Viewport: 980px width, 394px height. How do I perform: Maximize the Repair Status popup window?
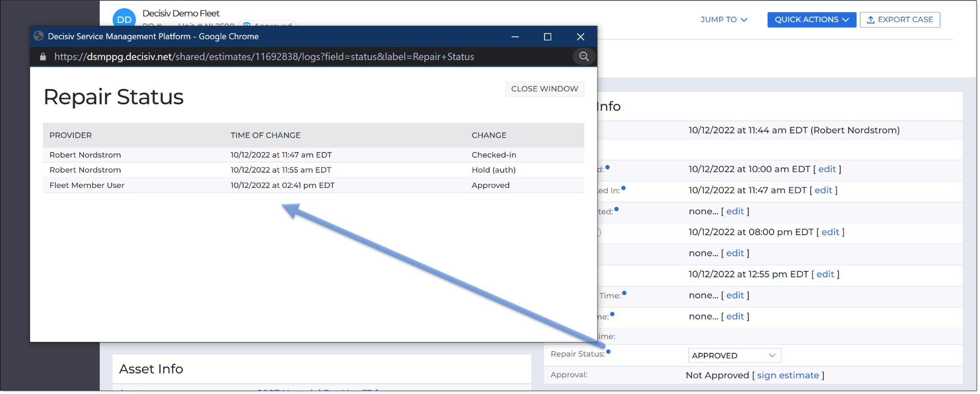click(547, 37)
